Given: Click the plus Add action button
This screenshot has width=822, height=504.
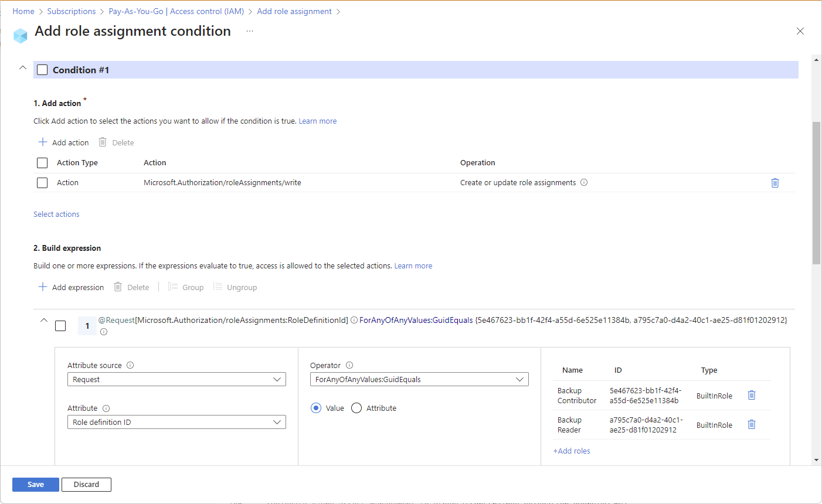Looking at the screenshot, I should coord(63,142).
